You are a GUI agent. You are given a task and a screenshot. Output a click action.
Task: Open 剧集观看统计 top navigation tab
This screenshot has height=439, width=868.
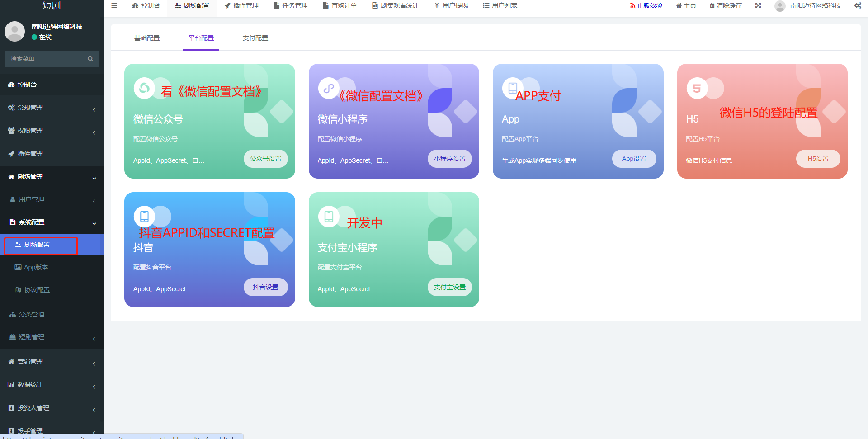396,5
